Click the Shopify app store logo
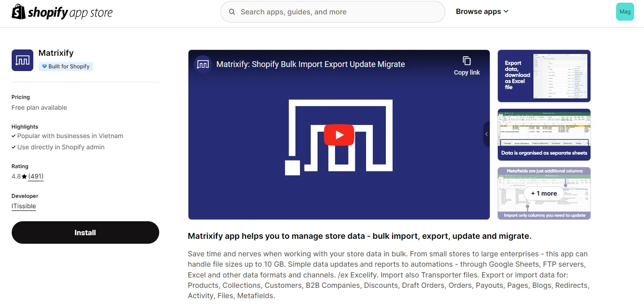The height and width of the screenshot is (304, 644). 62,12
